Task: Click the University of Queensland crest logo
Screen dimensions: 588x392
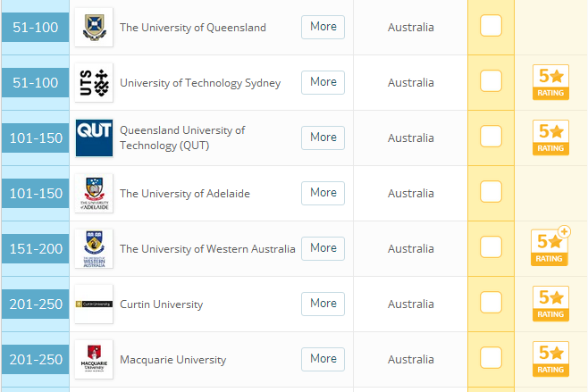Action: click(x=94, y=28)
